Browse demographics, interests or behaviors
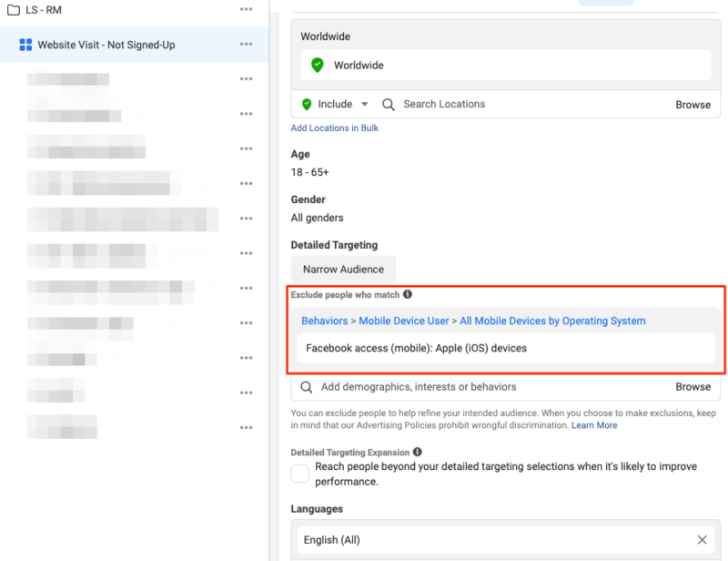 coord(693,387)
